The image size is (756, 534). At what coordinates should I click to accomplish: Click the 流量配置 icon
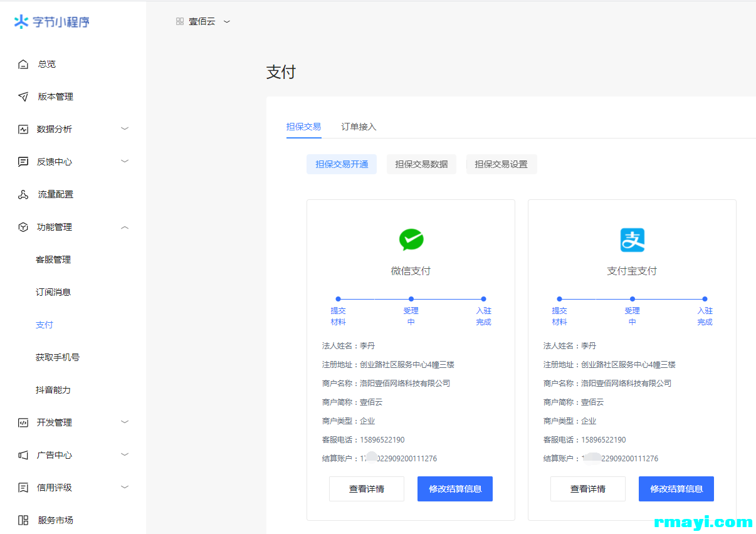click(23, 194)
